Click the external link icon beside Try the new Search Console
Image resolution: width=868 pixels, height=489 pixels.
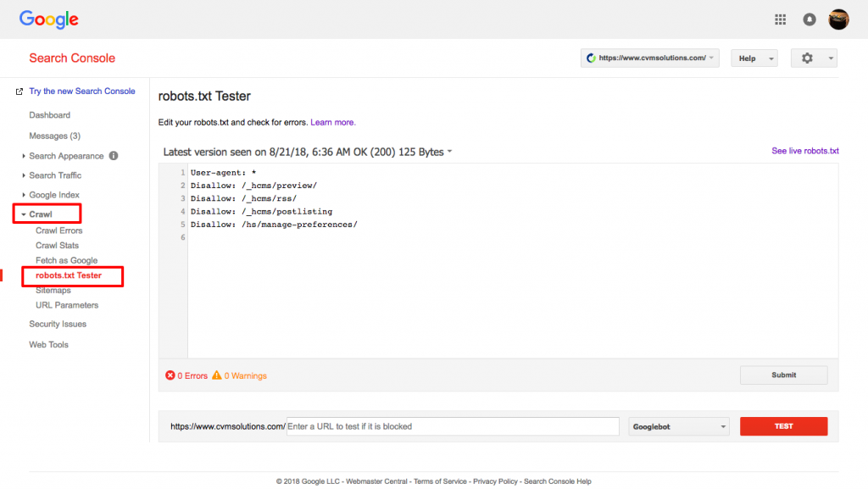pos(19,92)
